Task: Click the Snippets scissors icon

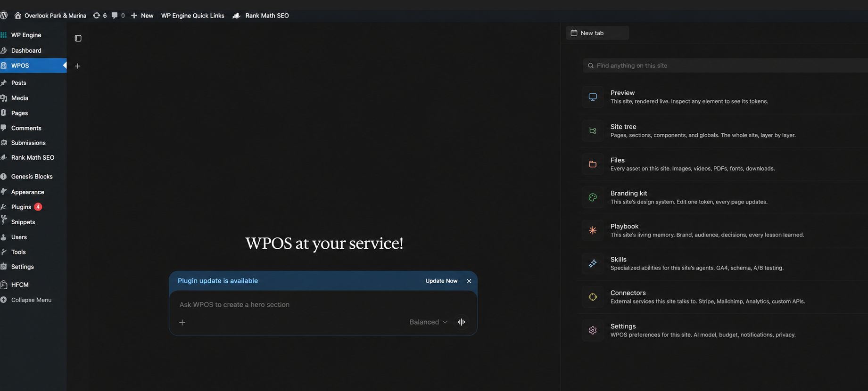Action: tap(4, 220)
